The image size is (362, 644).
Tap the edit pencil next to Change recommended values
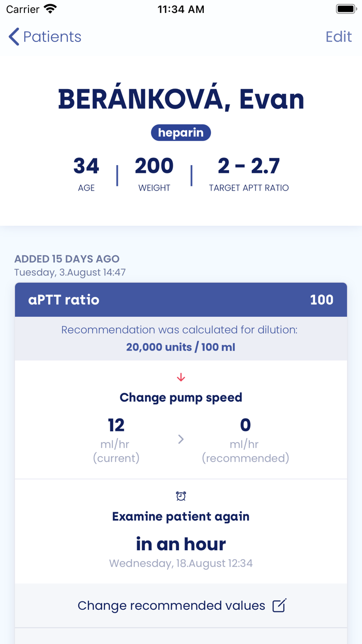tap(280, 605)
